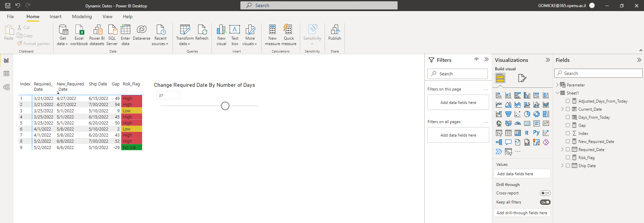
Task: Undo the last action
Action: [17, 5]
